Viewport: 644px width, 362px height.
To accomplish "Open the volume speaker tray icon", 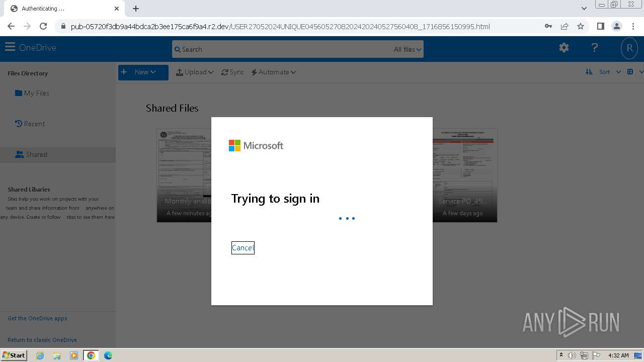I will click(x=572, y=355).
